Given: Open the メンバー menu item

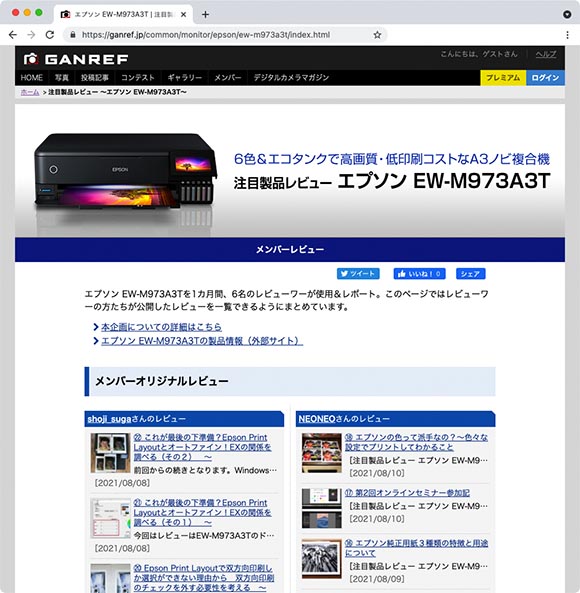Looking at the screenshot, I should coord(228,78).
